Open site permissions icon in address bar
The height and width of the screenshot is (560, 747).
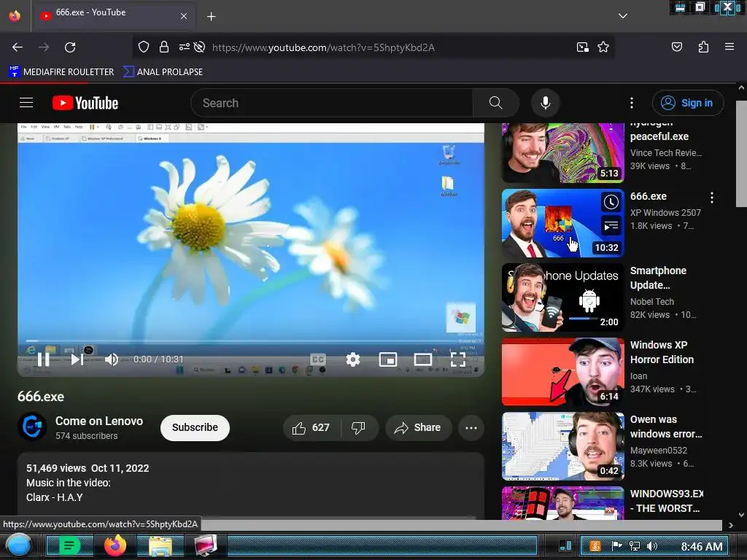click(x=184, y=47)
